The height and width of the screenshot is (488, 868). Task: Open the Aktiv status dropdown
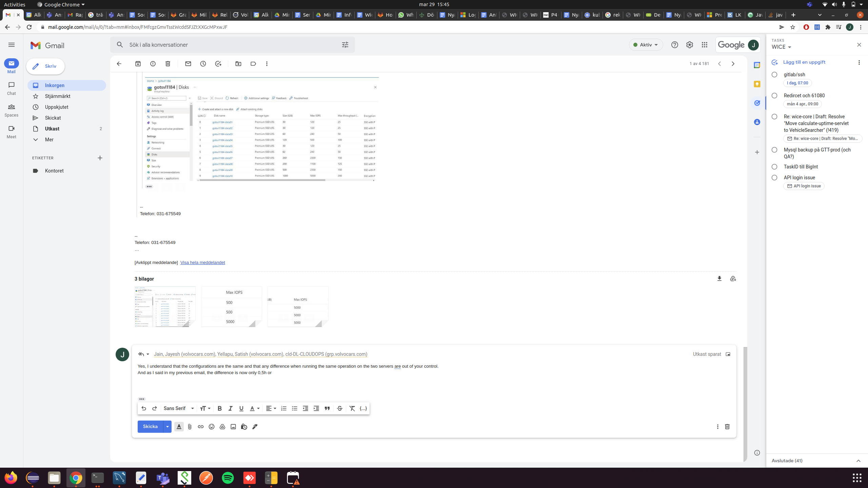pos(646,45)
